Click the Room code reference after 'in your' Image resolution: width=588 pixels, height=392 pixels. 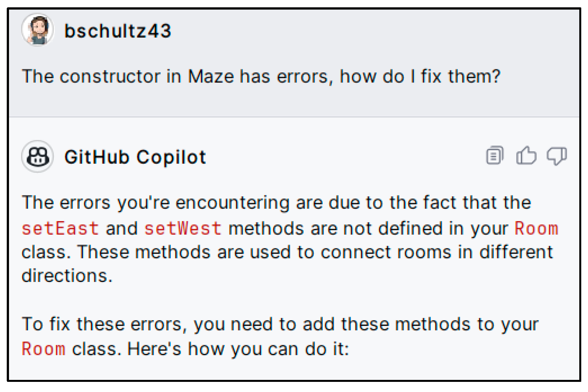point(536,228)
